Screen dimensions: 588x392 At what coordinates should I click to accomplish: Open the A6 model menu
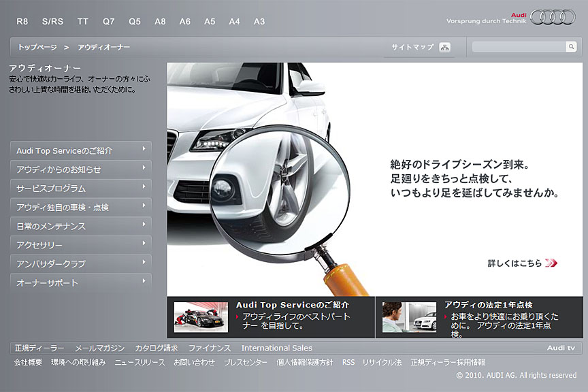pyautogui.click(x=184, y=21)
